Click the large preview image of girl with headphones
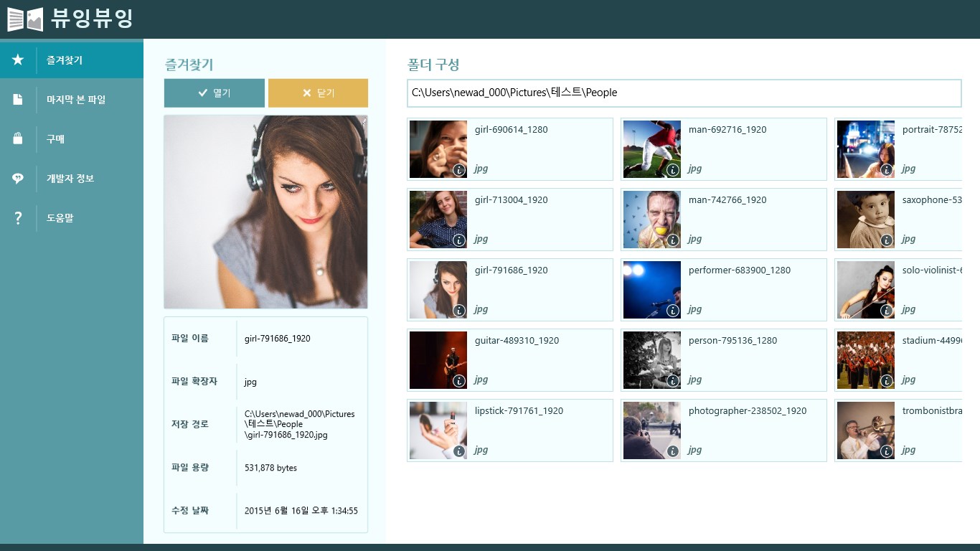The width and height of the screenshot is (980, 551). tap(265, 212)
